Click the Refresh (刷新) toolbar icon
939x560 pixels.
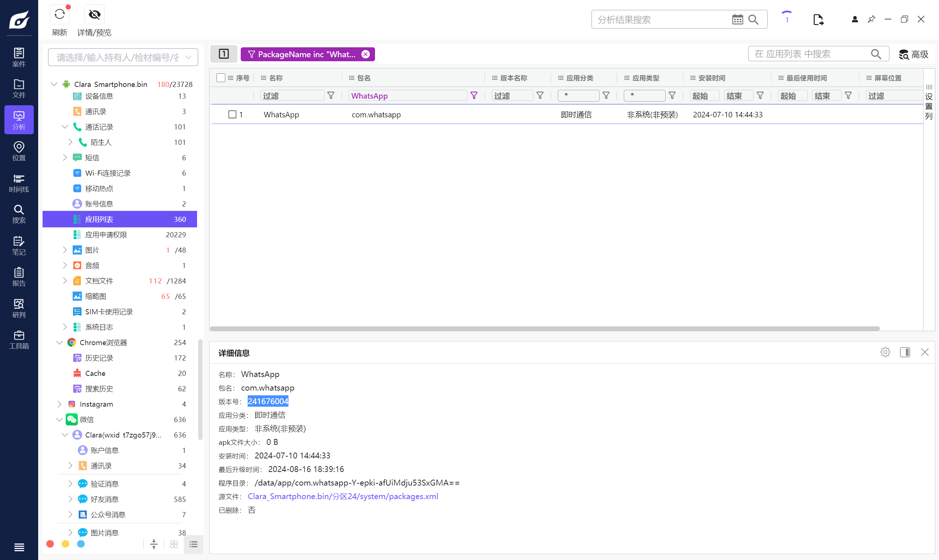pyautogui.click(x=59, y=15)
